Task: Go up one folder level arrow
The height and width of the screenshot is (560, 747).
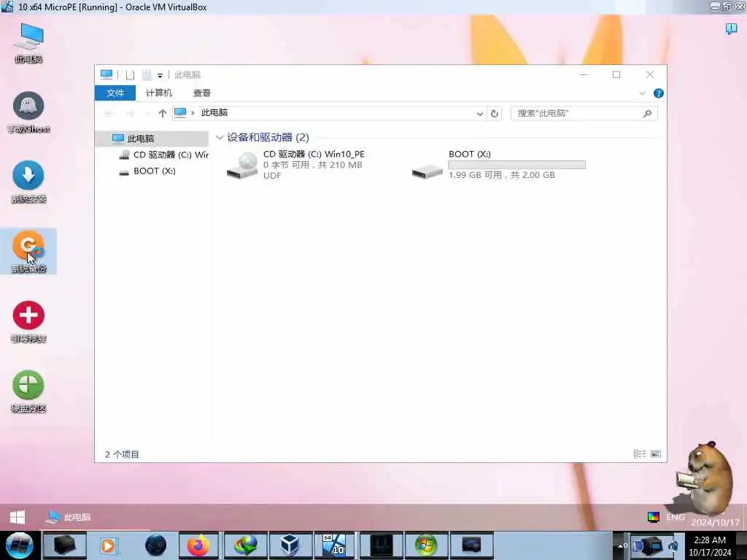Action: point(163,113)
